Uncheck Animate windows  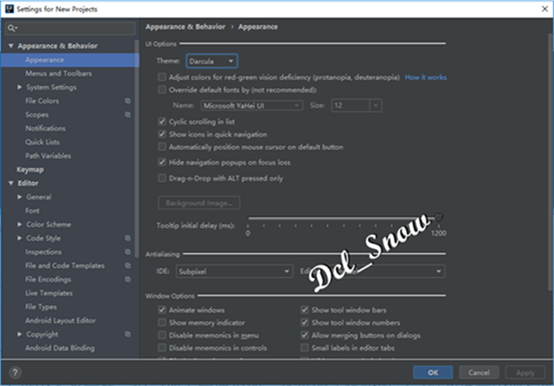pos(162,310)
